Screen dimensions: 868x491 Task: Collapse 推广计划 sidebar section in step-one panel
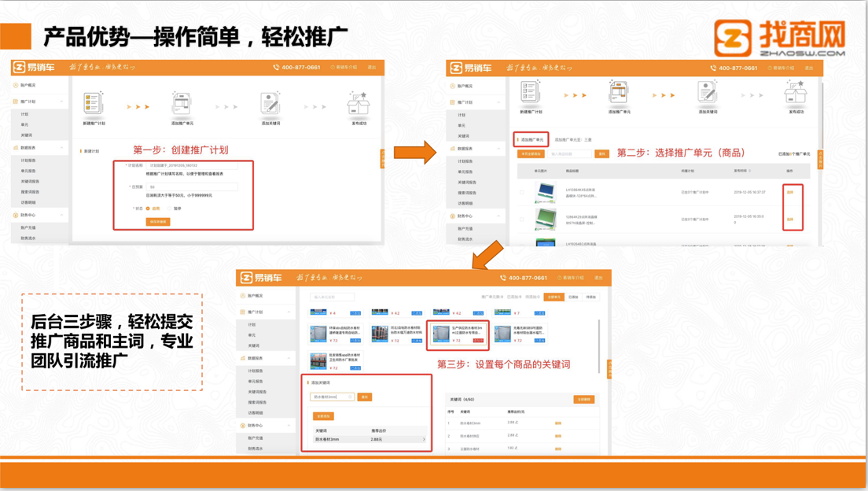coord(62,102)
